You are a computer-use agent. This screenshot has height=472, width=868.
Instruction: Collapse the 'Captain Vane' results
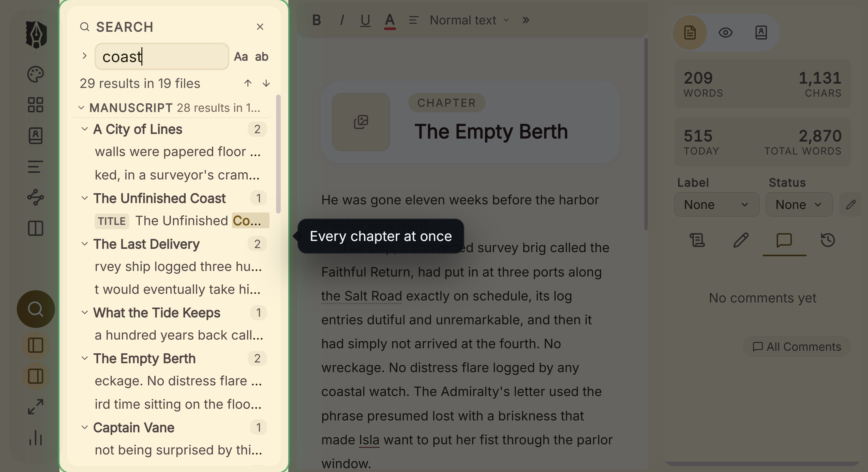point(85,428)
